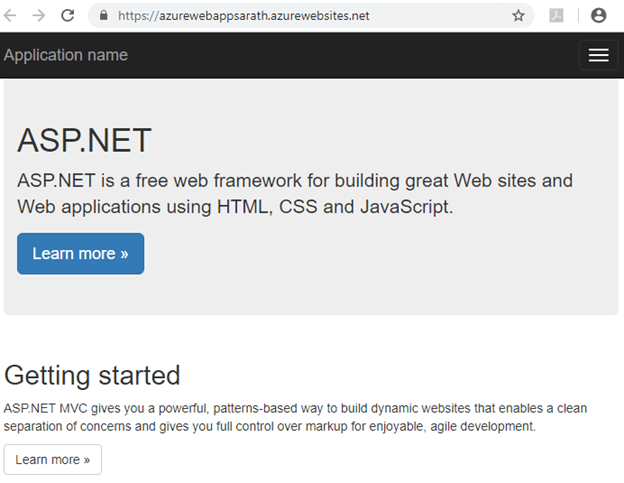The width and height of the screenshot is (624, 483).
Task: Click the 'free web framework' description paragraph
Action: coord(295,194)
